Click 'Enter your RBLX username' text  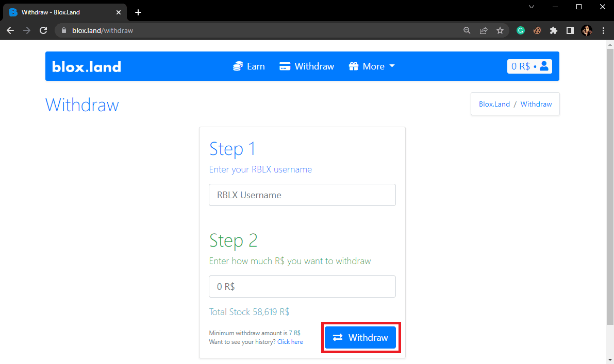coord(260,170)
